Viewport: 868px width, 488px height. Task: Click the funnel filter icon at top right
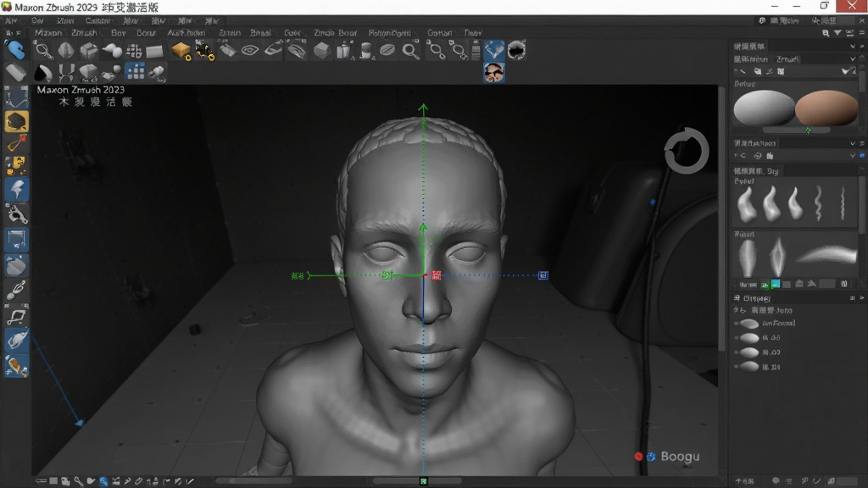pyautogui.click(x=837, y=33)
